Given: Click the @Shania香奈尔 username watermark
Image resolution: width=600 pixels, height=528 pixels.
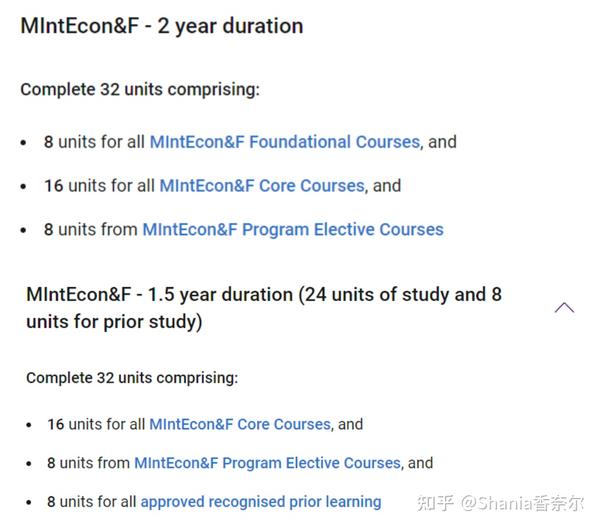Looking at the screenshot, I should point(523,503).
